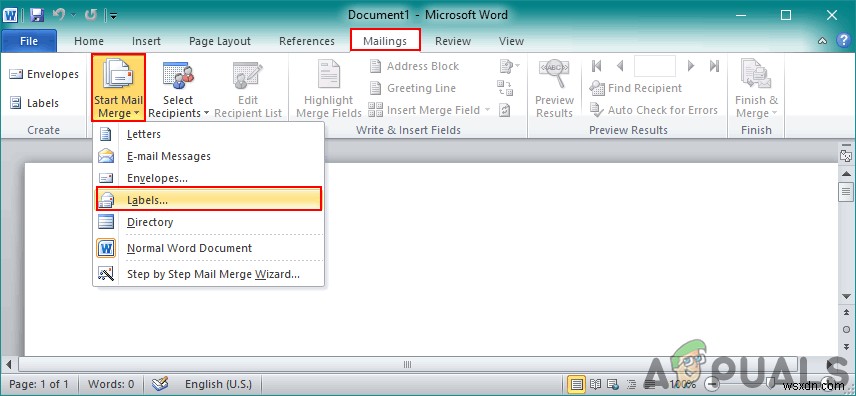
Task: Click the Edit Recipient List button
Action: pos(248,90)
